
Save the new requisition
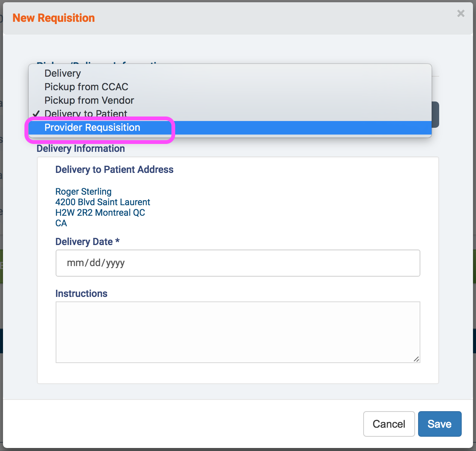tap(439, 424)
